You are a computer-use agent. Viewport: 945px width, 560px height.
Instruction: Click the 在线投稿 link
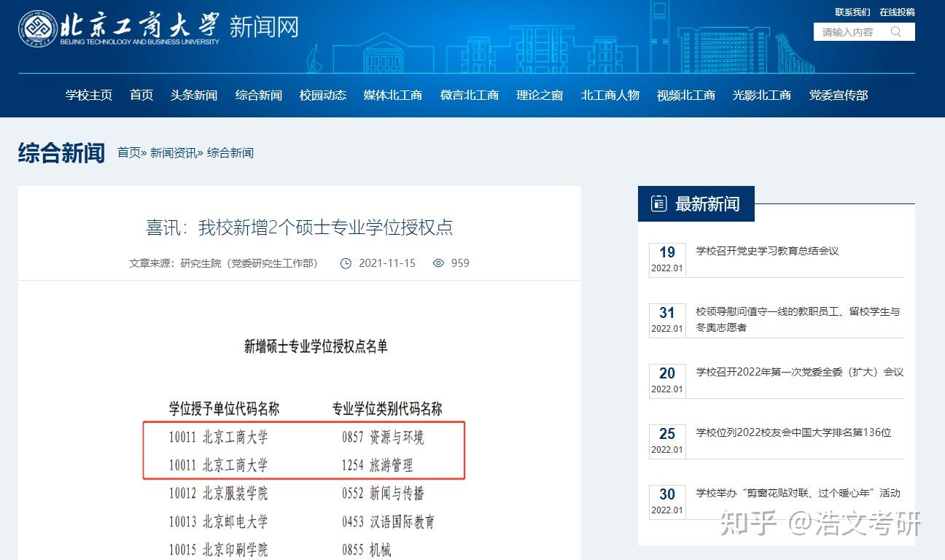point(897,12)
